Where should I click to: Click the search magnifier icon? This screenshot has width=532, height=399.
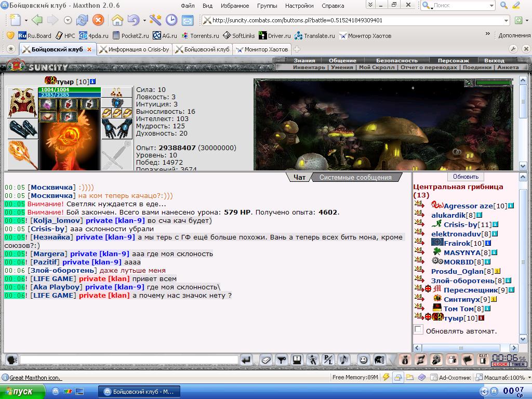(504, 5)
